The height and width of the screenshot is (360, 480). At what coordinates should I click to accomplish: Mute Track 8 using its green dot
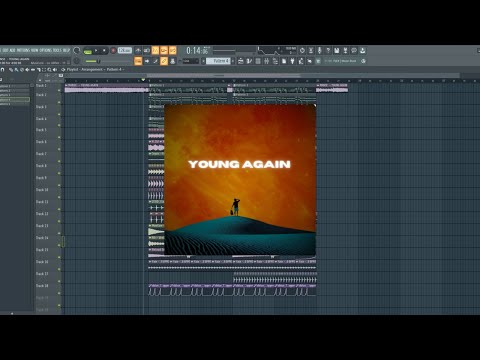(x=59, y=173)
